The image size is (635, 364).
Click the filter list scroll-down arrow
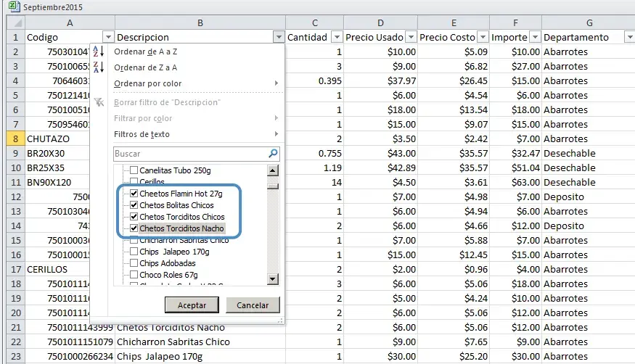pos(273,278)
